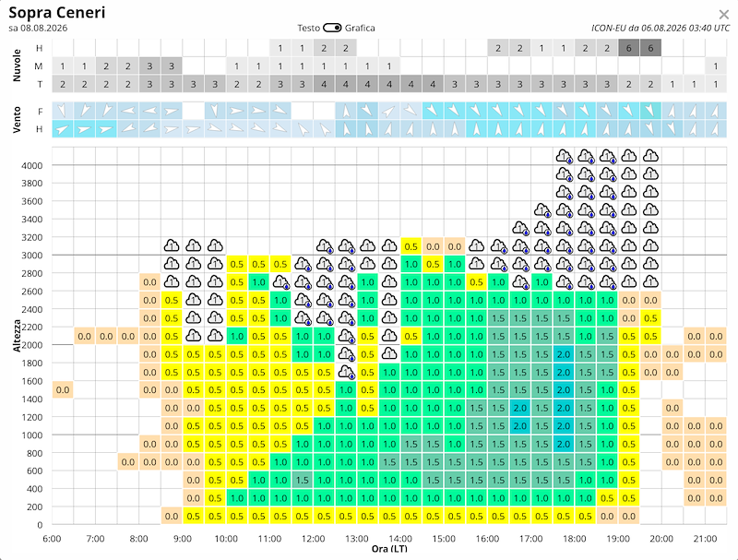Click H cloud value 2 at 16:00
The image size is (738, 560).
tap(498, 48)
